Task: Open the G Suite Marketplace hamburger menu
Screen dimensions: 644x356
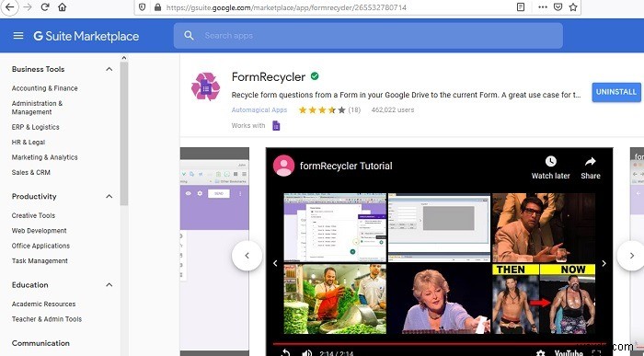Action: (x=18, y=36)
